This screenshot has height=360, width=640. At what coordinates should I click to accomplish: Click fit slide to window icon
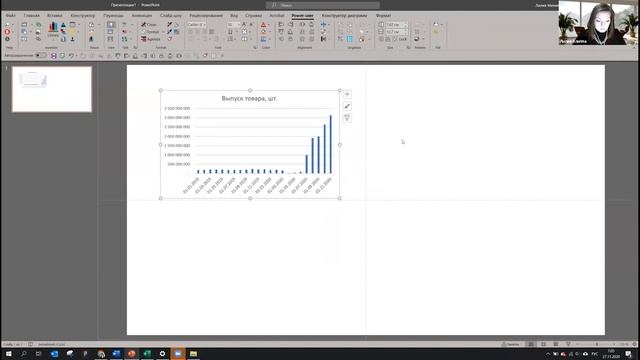pyautogui.click(x=635, y=344)
